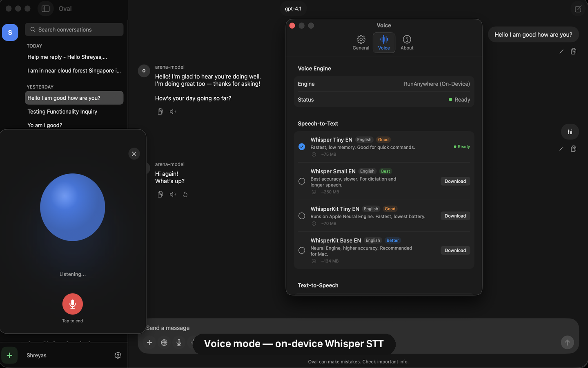The width and height of the screenshot is (588, 368).
Task: Click the Better badge on WhisperKit Base EN
Action: [393, 240]
